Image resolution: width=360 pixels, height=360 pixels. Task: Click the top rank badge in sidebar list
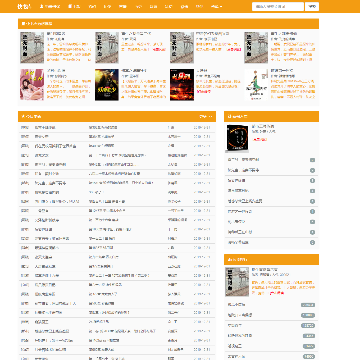click(312, 160)
